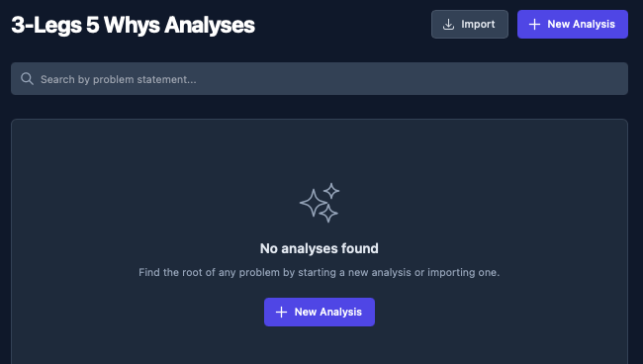Click the largest star in the sparkles graphic
This screenshot has width=643, height=364.
click(x=314, y=203)
